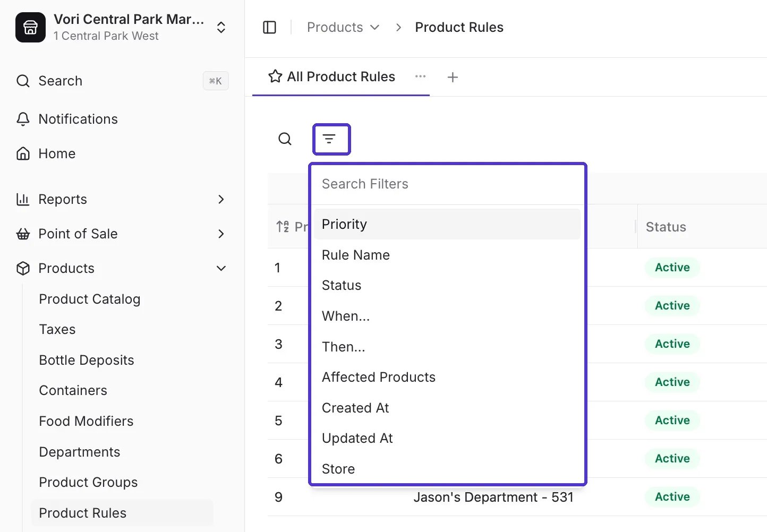Expand the Point of Sale chevron

click(x=221, y=234)
